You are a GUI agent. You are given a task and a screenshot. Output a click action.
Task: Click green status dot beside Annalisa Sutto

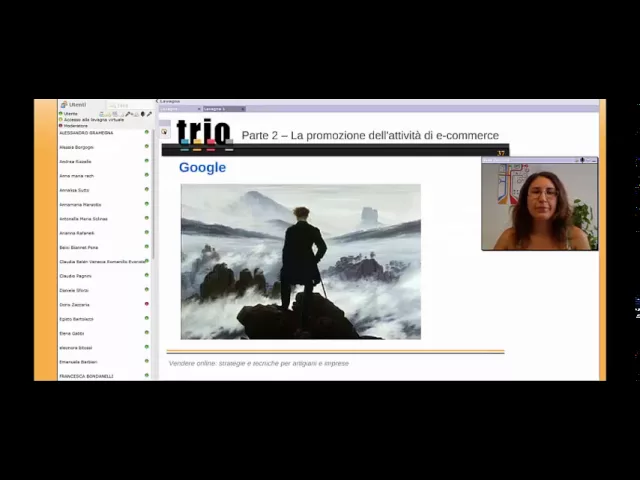pos(147,189)
